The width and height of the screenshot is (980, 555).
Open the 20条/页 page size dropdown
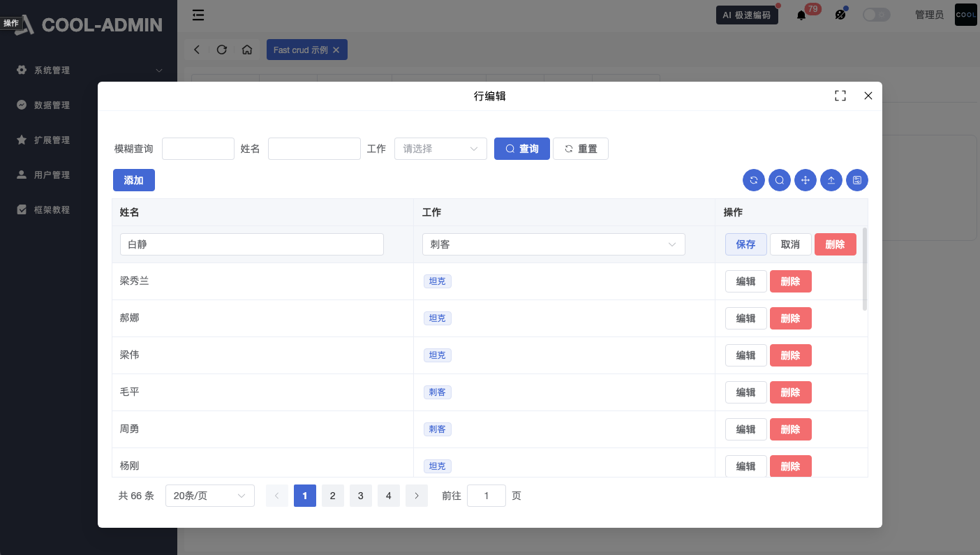pos(209,496)
